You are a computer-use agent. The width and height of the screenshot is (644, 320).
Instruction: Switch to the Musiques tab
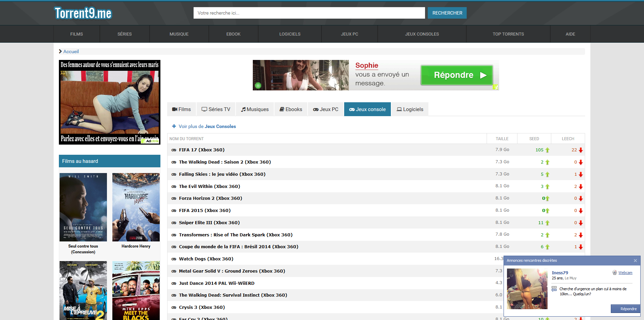[255, 109]
